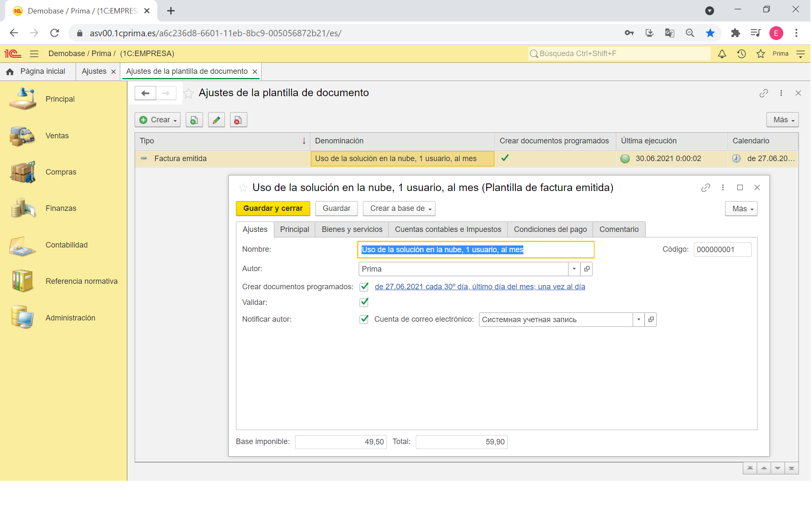Open the Finanzas section icon

[23, 209]
